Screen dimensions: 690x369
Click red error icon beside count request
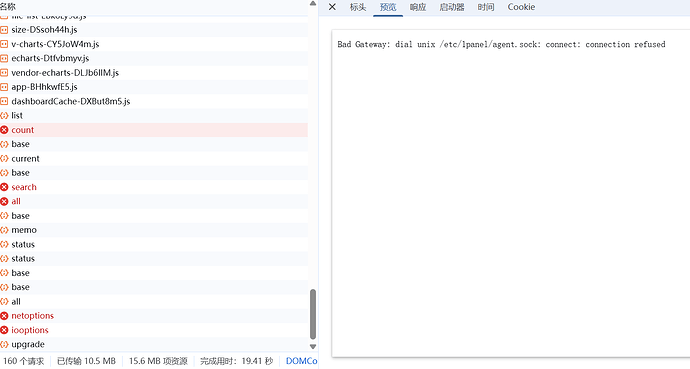pyautogui.click(x=4, y=130)
